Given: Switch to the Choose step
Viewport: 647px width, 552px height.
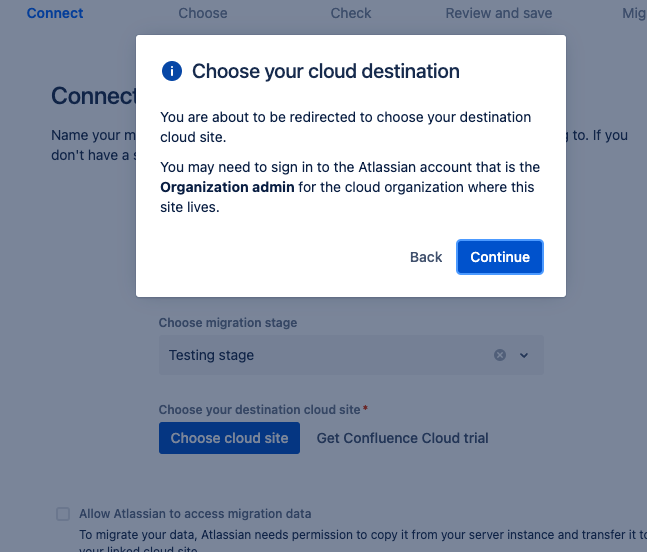Looking at the screenshot, I should (x=203, y=13).
